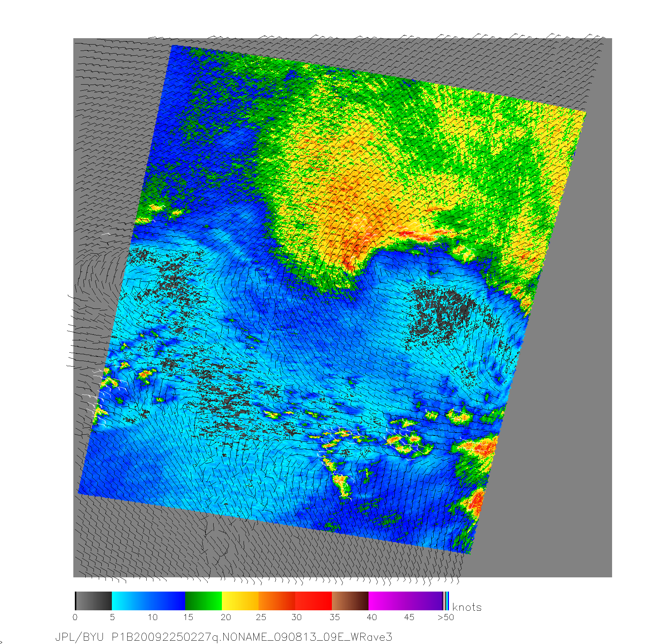Click the 'knots' unit label
This screenshot has height=644, width=651.
[467, 607]
